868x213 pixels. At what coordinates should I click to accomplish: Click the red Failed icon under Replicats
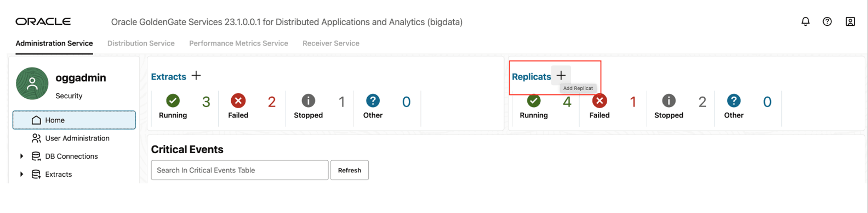pos(599,101)
